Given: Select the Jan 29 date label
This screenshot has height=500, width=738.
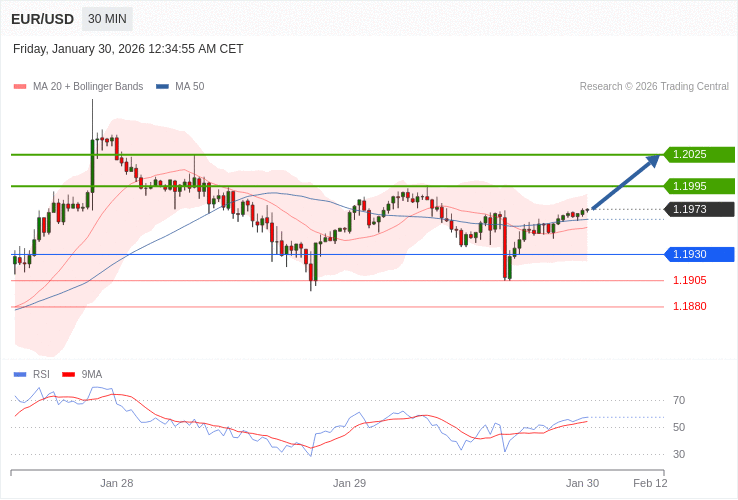Looking at the screenshot, I should pyautogui.click(x=349, y=483).
